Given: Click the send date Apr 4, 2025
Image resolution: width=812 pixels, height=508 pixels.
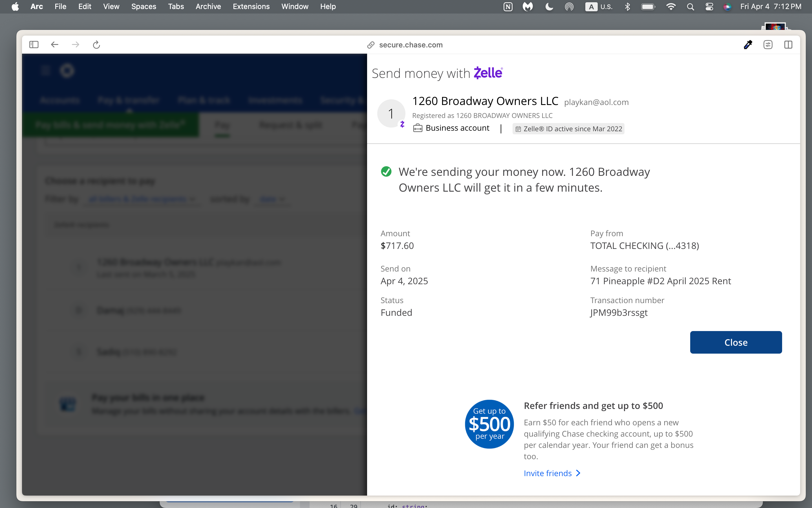Looking at the screenshot, I should 404,281.
